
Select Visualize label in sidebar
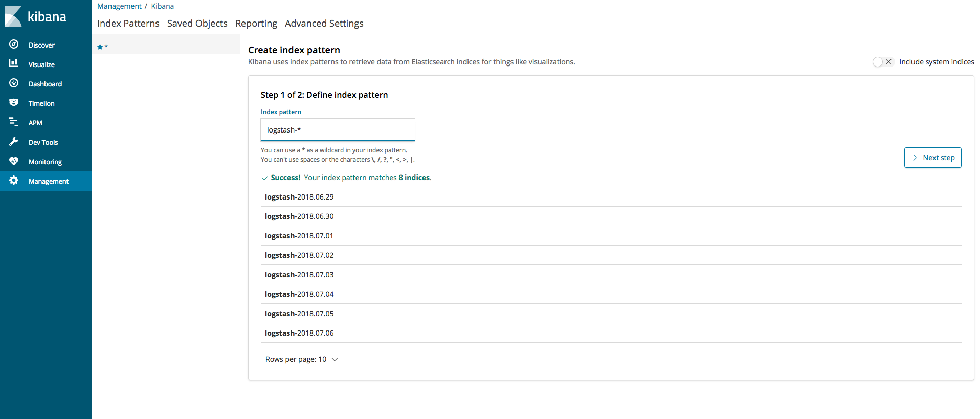coord(41,64)
